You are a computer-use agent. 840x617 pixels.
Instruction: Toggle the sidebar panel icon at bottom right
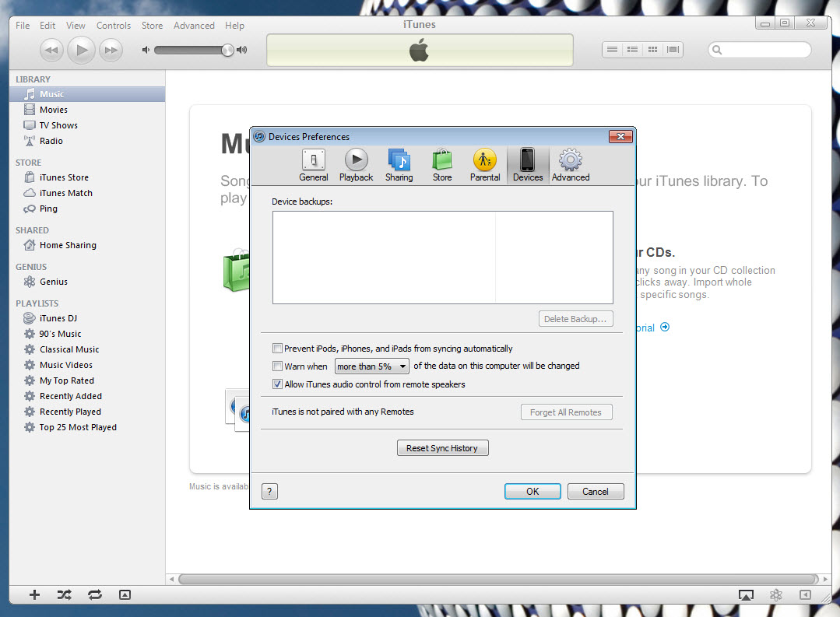(805, 595)
